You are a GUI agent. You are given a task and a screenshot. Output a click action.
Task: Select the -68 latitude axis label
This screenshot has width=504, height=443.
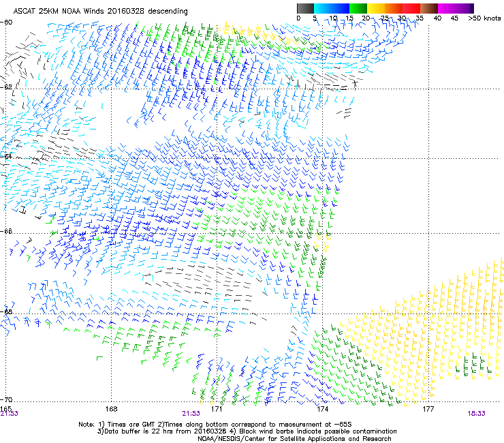tap(6, 312)
